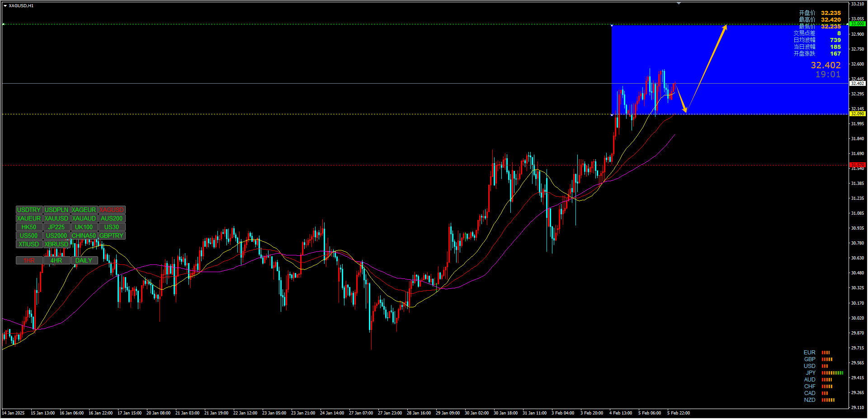Click the GBP strength meter label
This screenshot has height=419, width=868.
click(810, 359)
